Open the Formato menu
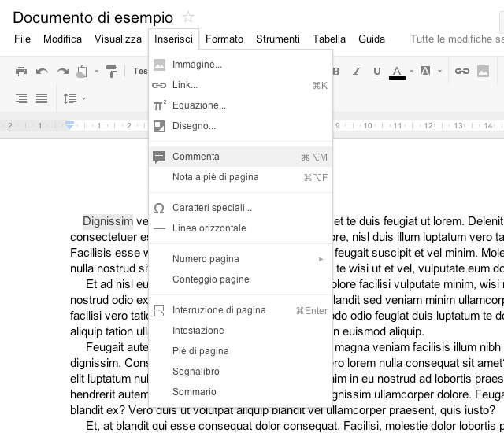 224,39
